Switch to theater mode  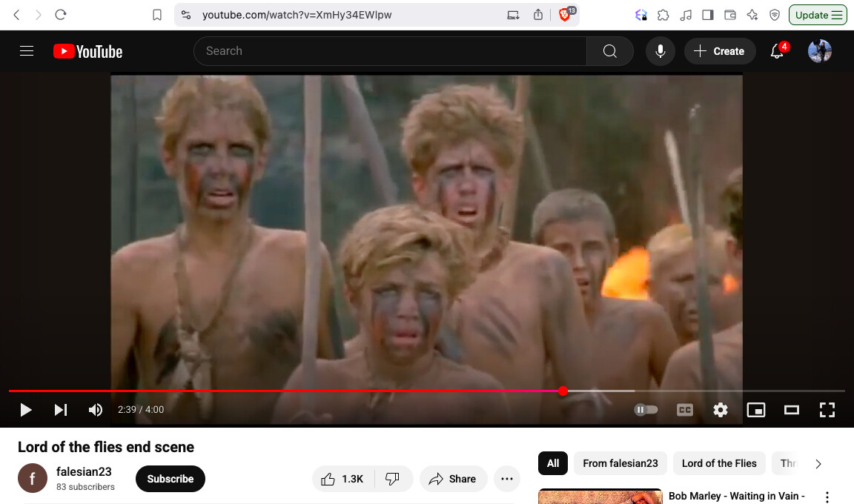click(x=792, y=409)
